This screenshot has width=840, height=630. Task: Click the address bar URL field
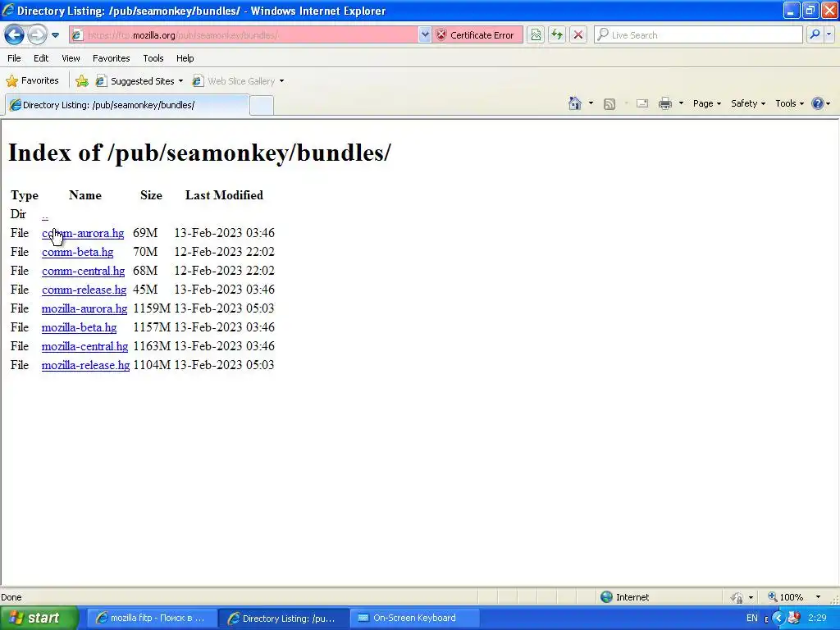pyautogui.click(x=244, y=34)
